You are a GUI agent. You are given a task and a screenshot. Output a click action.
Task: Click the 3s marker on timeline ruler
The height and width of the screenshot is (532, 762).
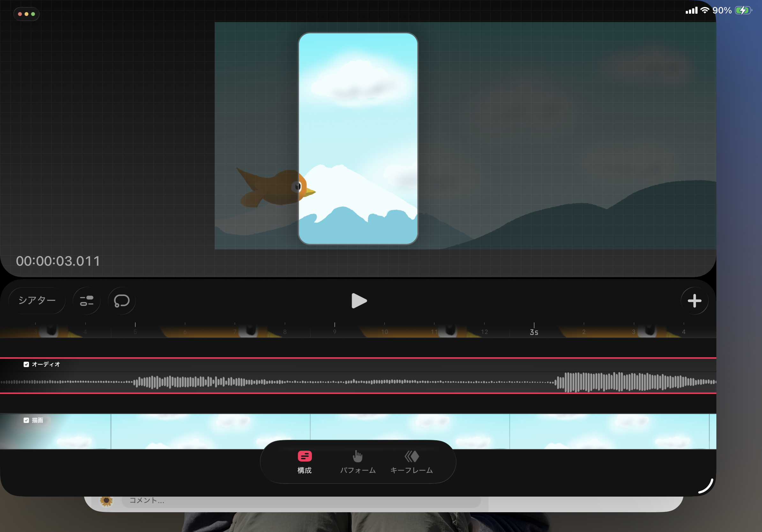[x=534, y=331]
